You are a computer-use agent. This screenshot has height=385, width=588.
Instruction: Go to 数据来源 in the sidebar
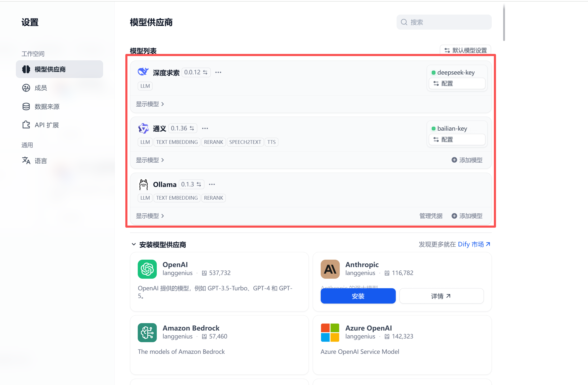(x=47, y=107)
